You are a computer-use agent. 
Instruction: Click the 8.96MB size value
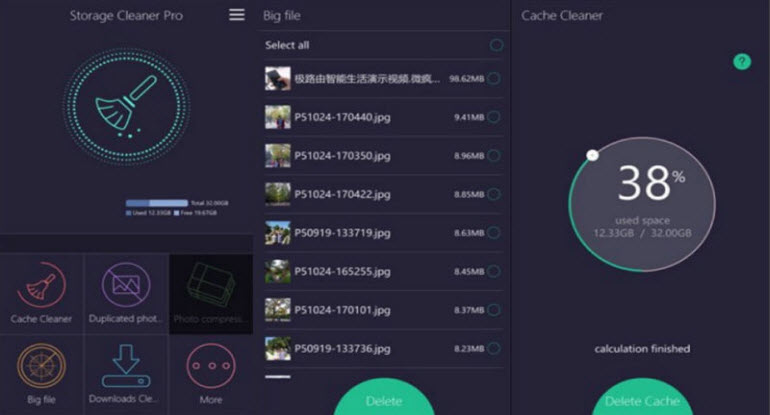pyautogui.click(x=469, y=156)
